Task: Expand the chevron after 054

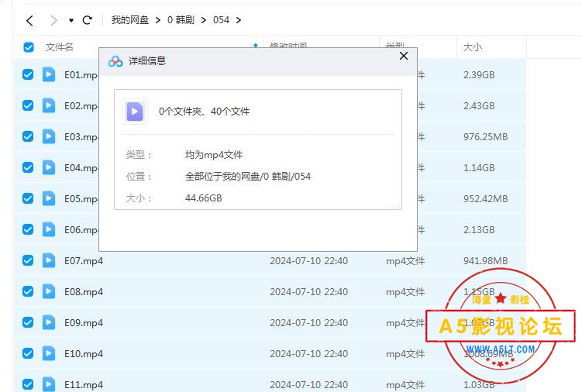Action: pos(238,20)
